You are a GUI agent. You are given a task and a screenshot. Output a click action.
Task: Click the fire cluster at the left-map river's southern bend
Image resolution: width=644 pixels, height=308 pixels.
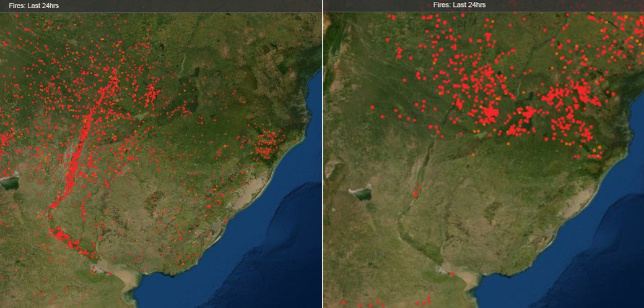pyautogui.click(x=68, y=240)
